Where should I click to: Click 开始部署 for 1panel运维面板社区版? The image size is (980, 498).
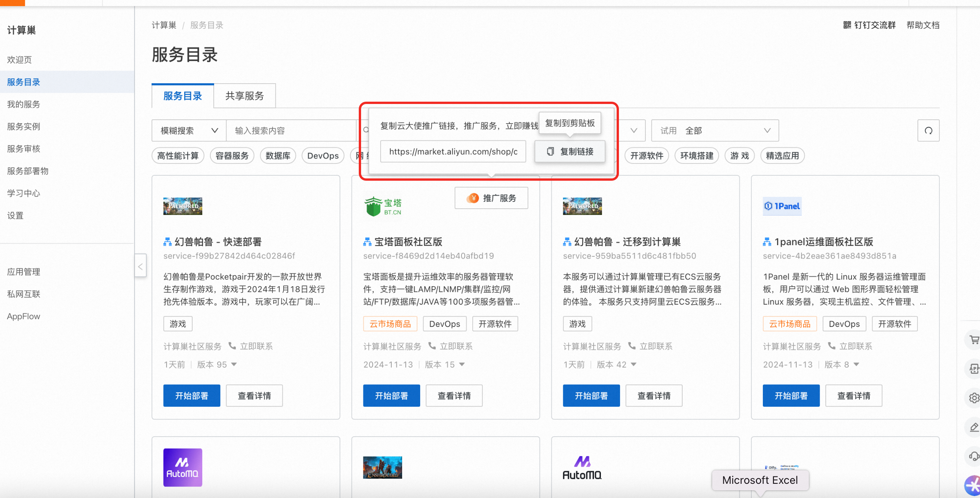(791, 396)
